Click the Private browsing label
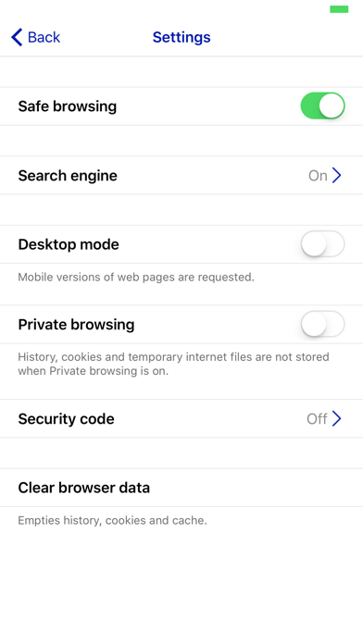Viewport: 363px width, 644px height. [x=77, y=325]
